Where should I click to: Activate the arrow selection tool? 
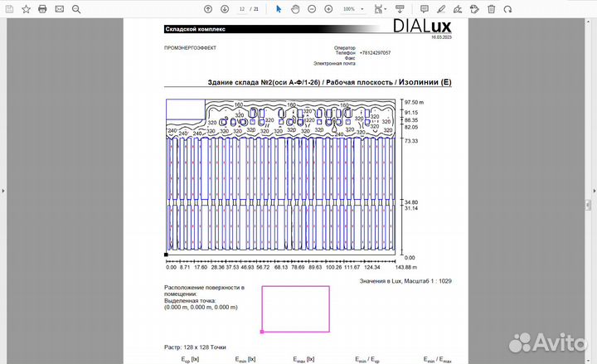(x=278, y=9)
